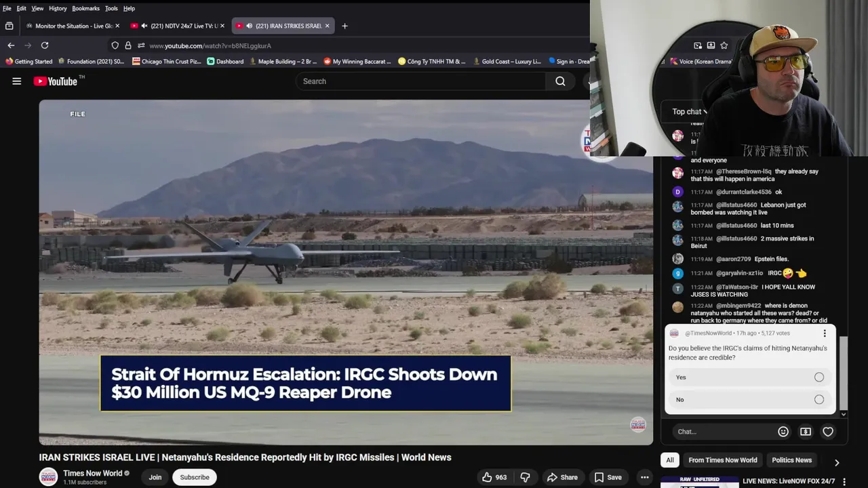The height and width of the screenshot is (488, 868).
Task: Click the address bar URL
Action: pyautogui.click(x=210, y=45)
